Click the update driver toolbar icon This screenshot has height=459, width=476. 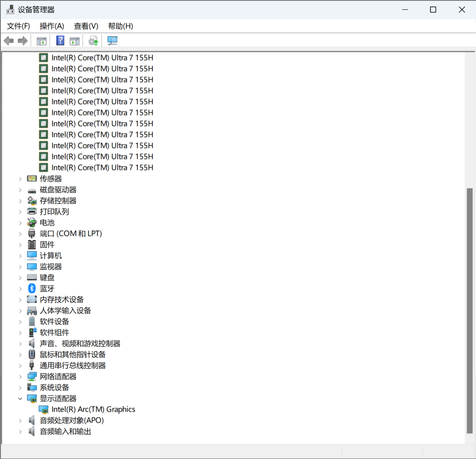click(93, 41)
